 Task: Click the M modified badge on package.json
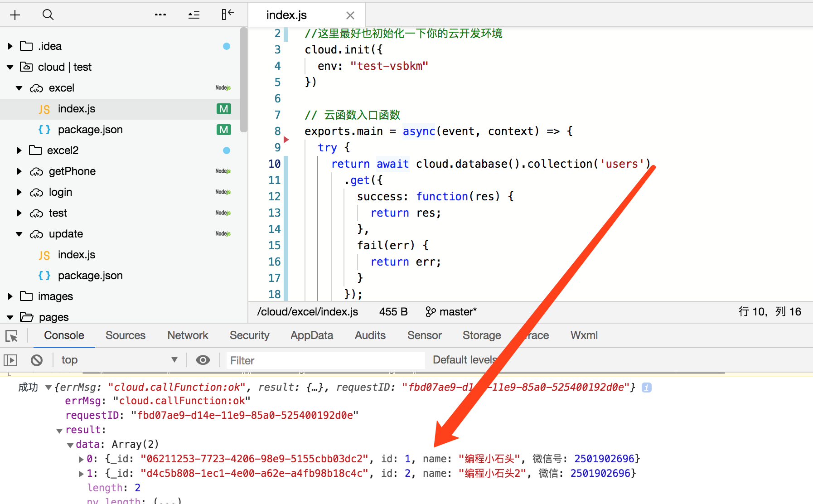(224, 130)
